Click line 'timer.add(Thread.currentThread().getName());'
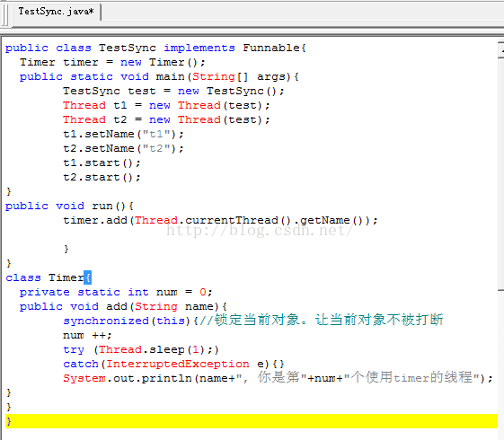 [x=220, y=221]
